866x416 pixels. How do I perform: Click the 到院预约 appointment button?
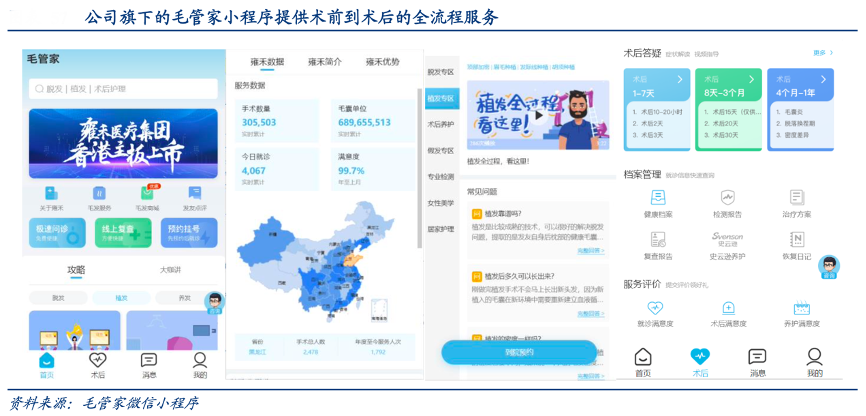click(x=519, y=352)
